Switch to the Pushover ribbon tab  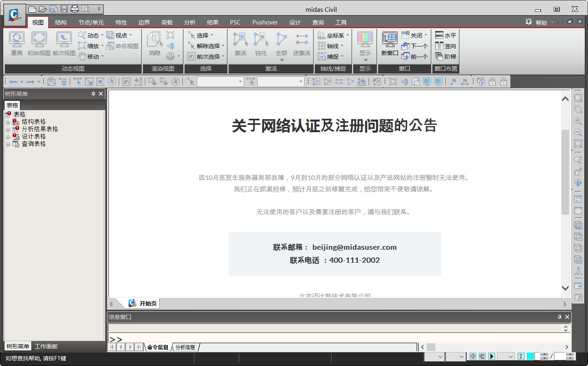[x=265, y=22]
